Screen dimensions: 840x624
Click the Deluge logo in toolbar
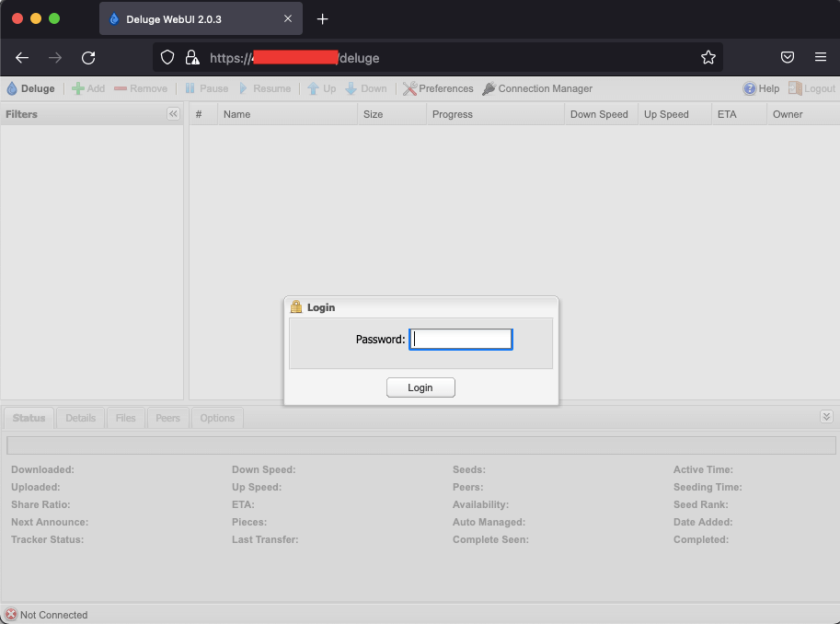click(x=30, y=88)
